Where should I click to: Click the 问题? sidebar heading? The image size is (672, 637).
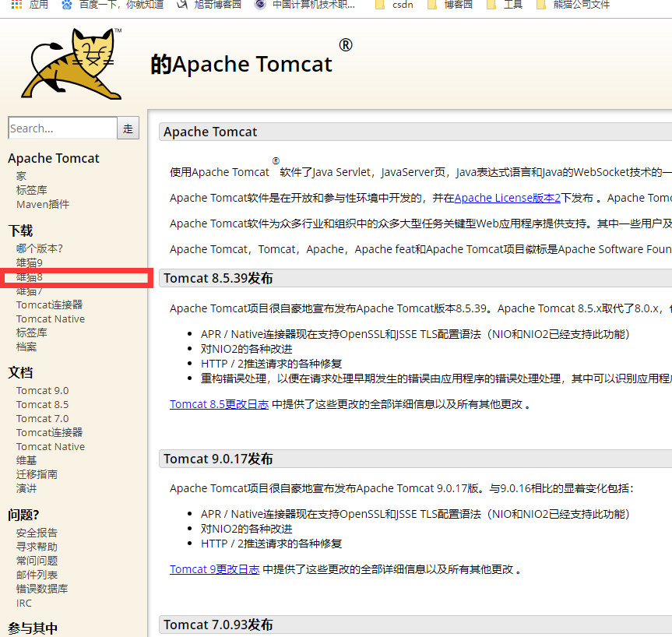click(x=23, y=515)
